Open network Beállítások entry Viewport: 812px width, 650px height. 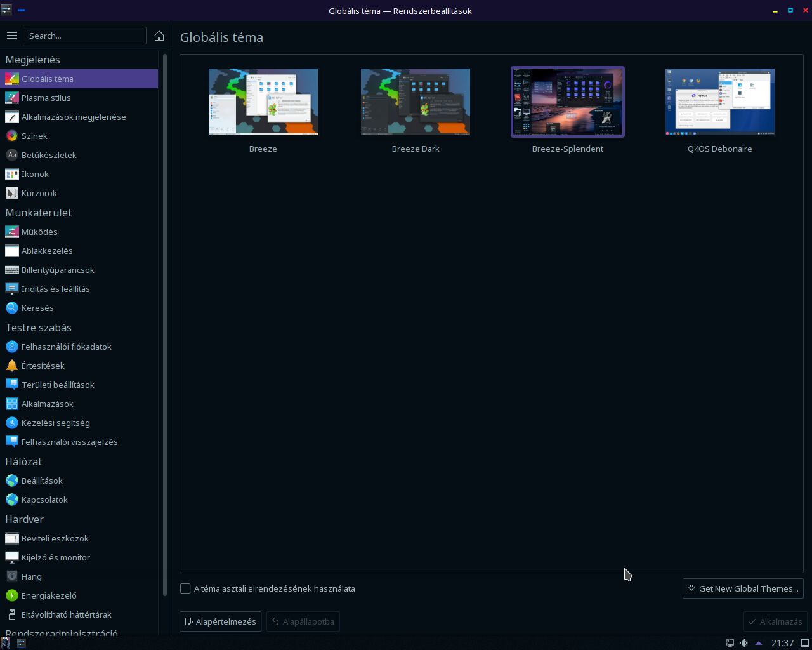pyautogui.click(x=79, y=481)
